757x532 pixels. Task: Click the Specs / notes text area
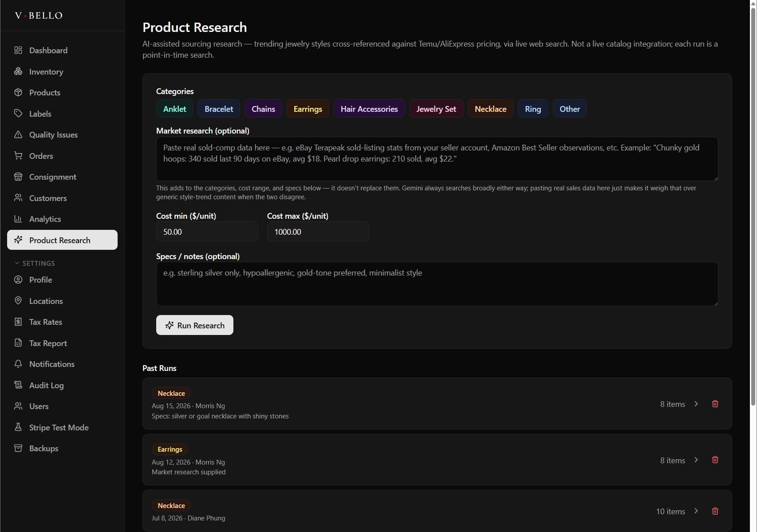[437, 284]
